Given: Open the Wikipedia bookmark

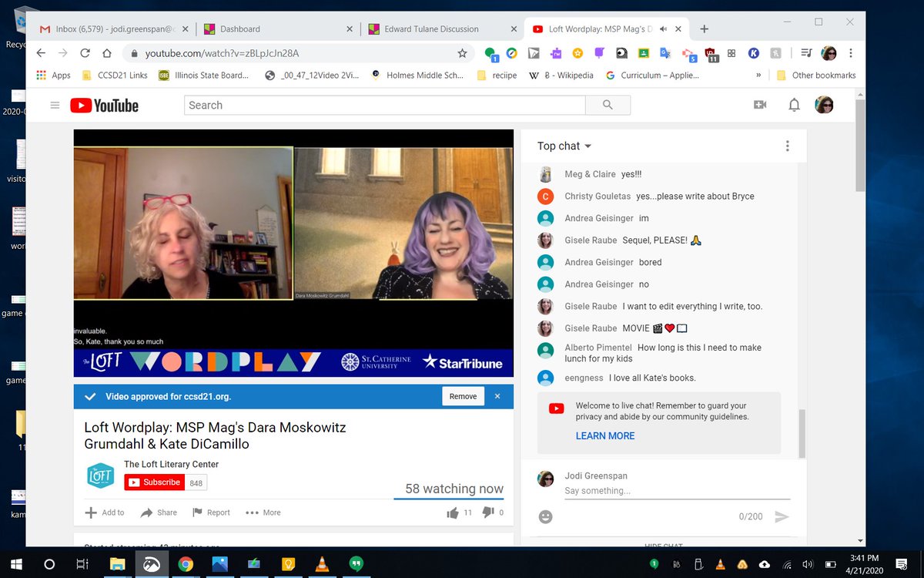Looking at the screenshot, I should pyautogui.click(x=561, y=76).
